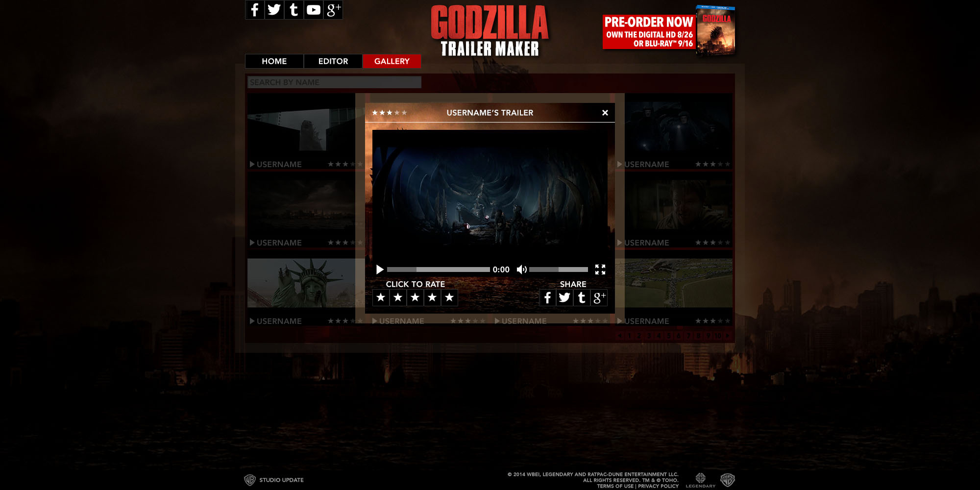Click the trailer video frame in popup
This screenshot has width=980, height=490.
coord(490,195)
